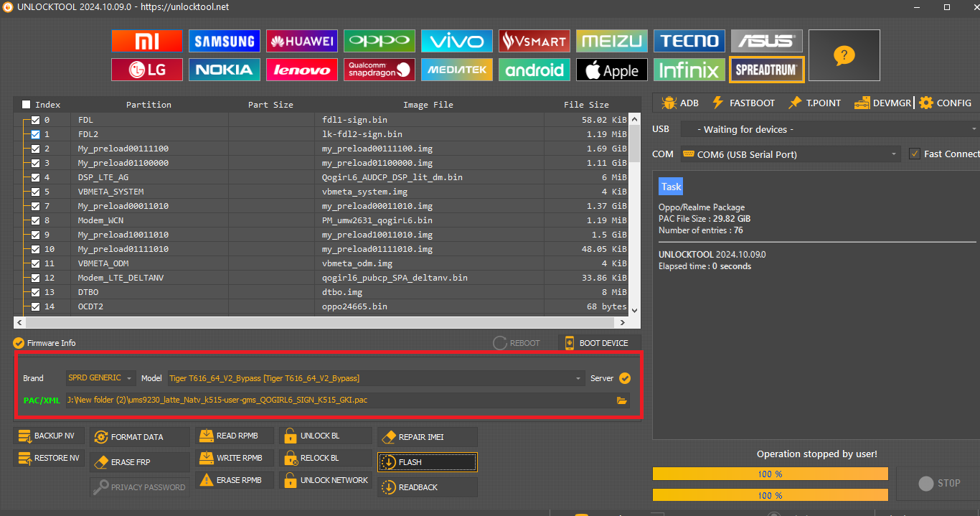The width and height of the screenshot is (980, 516).
Task: Uncheck the FDL2 partition checkbox
Action: [36, 134]
